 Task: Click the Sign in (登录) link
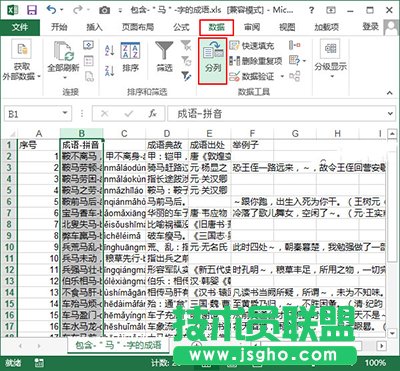tap(371, 27)
